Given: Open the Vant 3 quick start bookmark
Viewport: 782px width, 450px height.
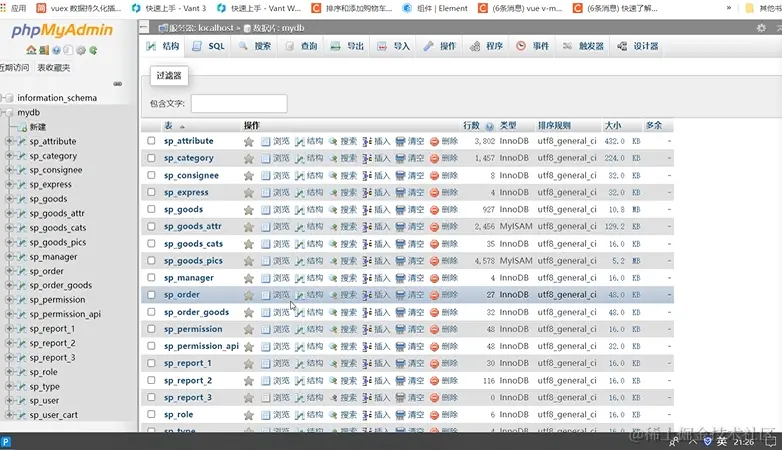Looking at the screenshot, I should tap(169, 8).
